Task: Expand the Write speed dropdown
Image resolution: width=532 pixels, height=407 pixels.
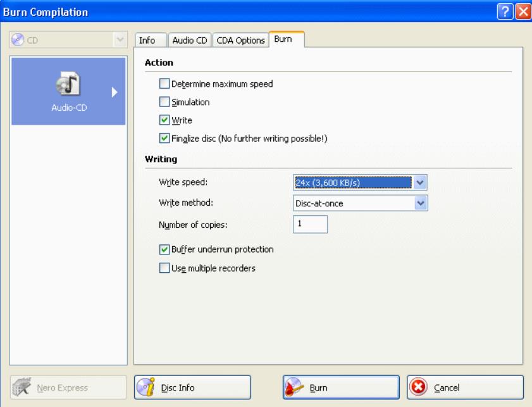Action: [x=421, y=182]
